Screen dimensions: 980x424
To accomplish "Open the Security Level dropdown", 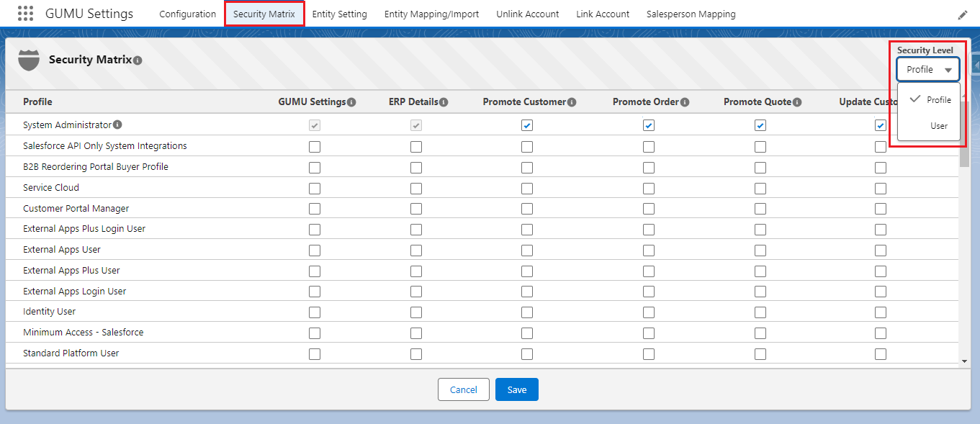I will coord(928,70).
